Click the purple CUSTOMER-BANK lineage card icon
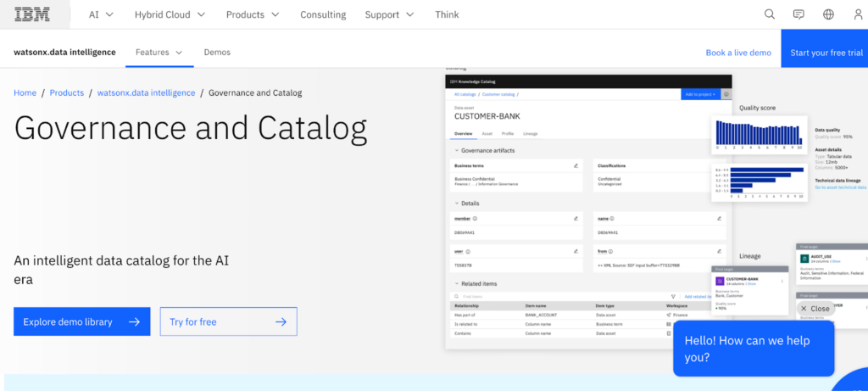 point(721,281)
